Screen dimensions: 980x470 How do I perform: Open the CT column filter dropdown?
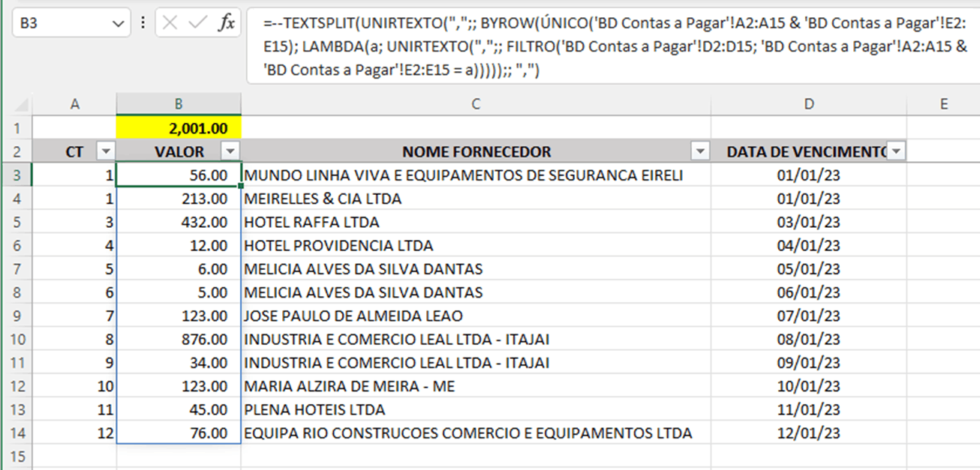106,151
